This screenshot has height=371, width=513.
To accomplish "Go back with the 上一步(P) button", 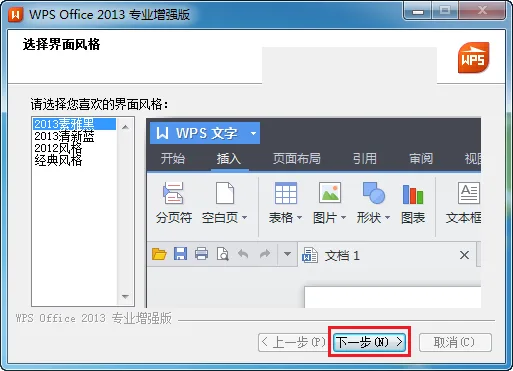I will [293, 342].
